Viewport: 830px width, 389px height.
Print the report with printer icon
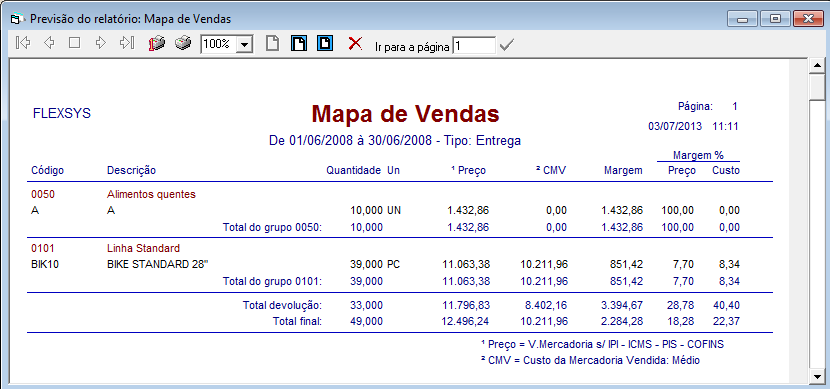click(x=183, y=43)
